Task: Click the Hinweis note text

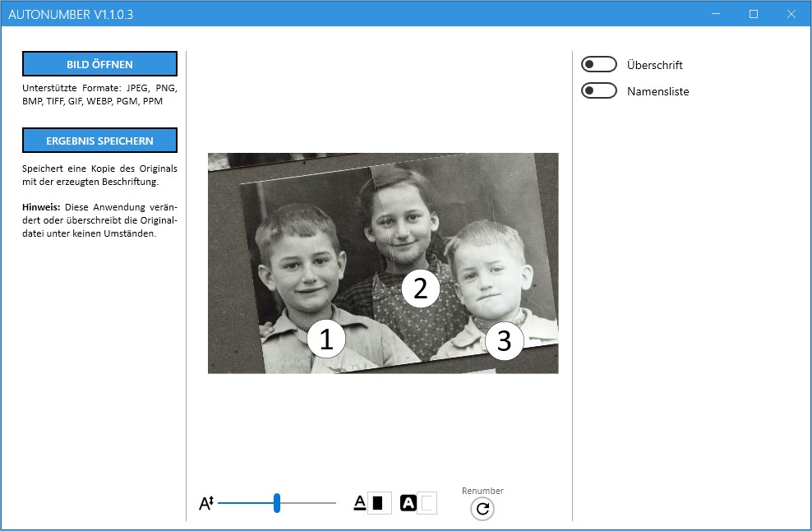Action: click(x=99, y=220)
